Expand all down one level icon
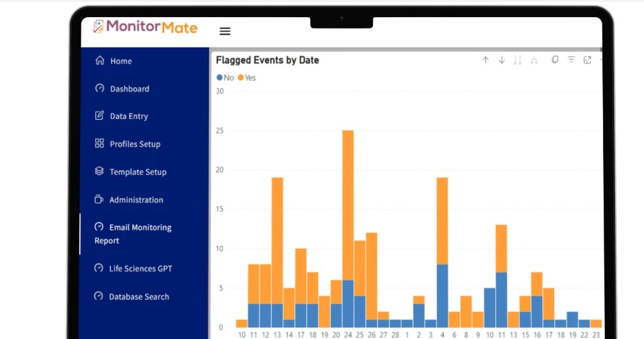 534,60
